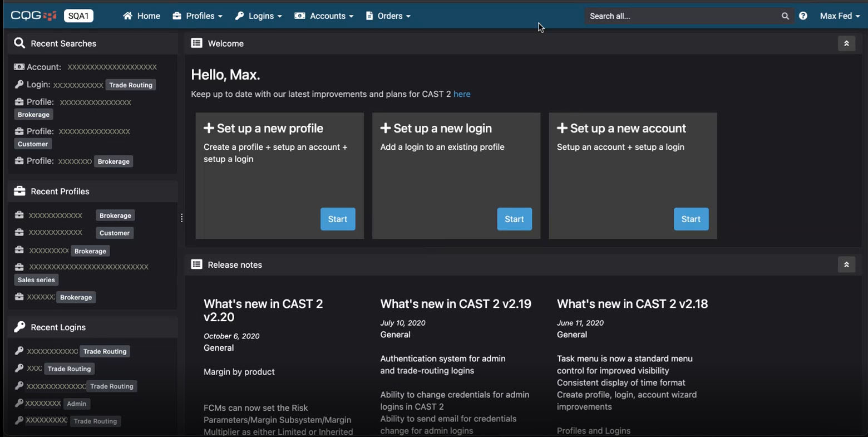This screenshot has width=868, height=437.
Task: Open the help question mark icon
Action: [803, 16]
